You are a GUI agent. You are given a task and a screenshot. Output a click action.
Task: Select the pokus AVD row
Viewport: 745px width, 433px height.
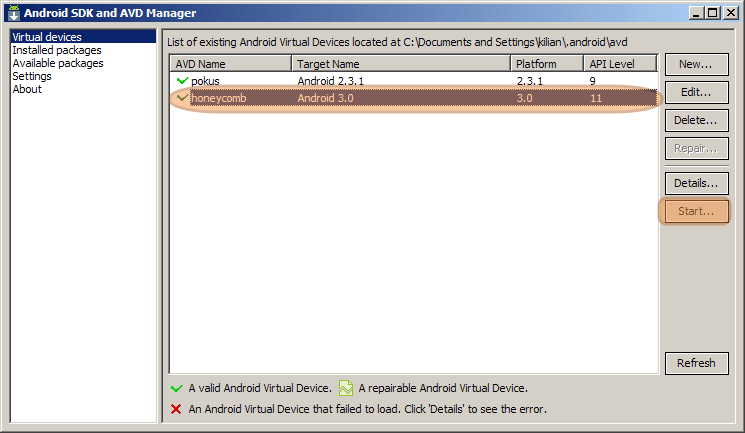pyautogui.click(x=414, y=81)
